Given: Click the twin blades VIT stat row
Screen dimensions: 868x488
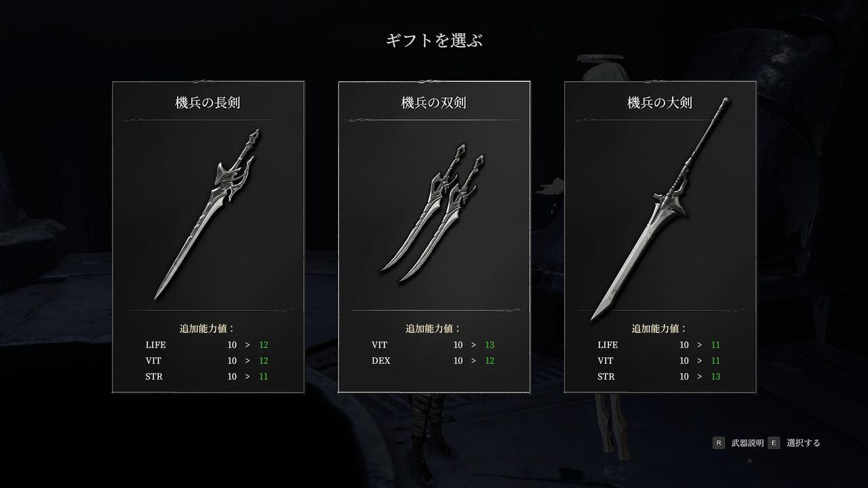Looking at the screenshot, I should pyautogui.click(x=433, y=344).
